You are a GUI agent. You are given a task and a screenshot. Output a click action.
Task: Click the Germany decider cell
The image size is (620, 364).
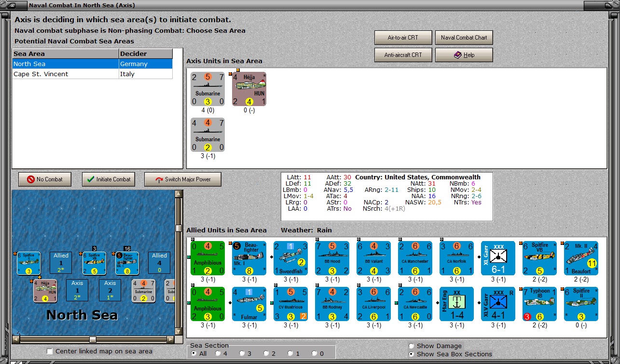coord(146,64)
